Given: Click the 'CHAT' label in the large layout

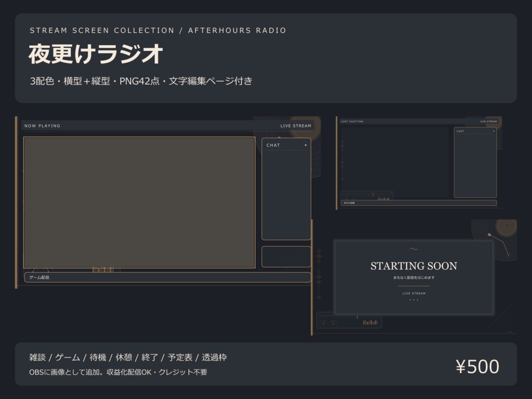Looking at the screenshot, I should 273,145.
